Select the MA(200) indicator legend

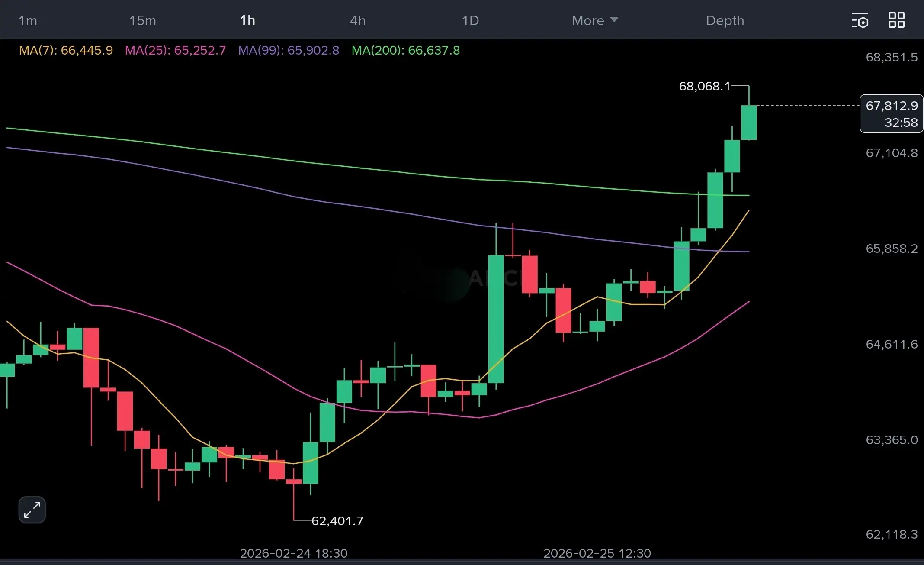coord(405,50)
